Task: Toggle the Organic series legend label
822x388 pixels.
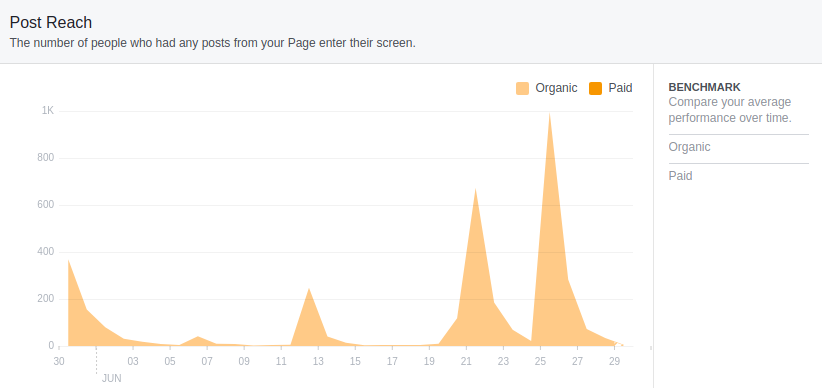Action: pyautogui.click(x=556, y=88)
